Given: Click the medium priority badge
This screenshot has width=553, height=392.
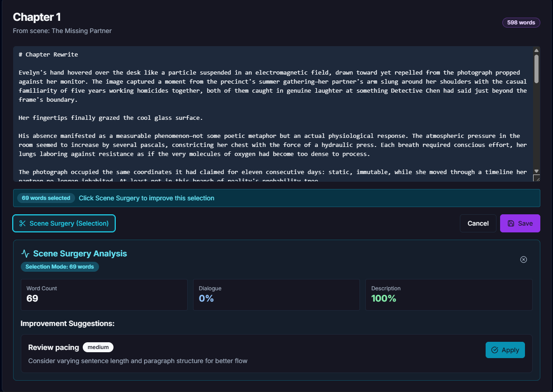Looking at the screenshot, I should pyautogui.click(x=98, y=347).
